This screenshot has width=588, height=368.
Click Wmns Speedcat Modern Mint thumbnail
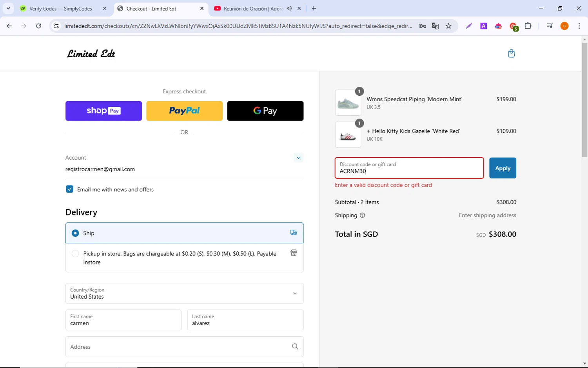pos(348,103)
